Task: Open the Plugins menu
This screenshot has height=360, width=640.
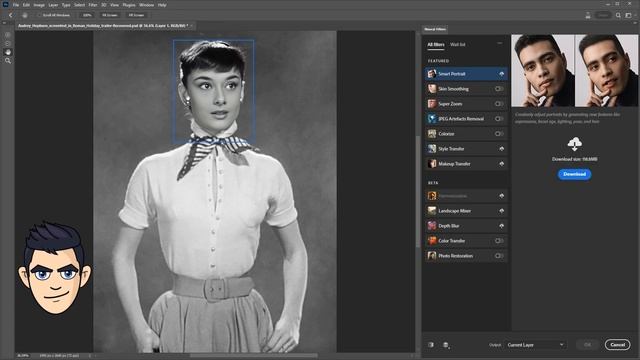Action: 129,5
